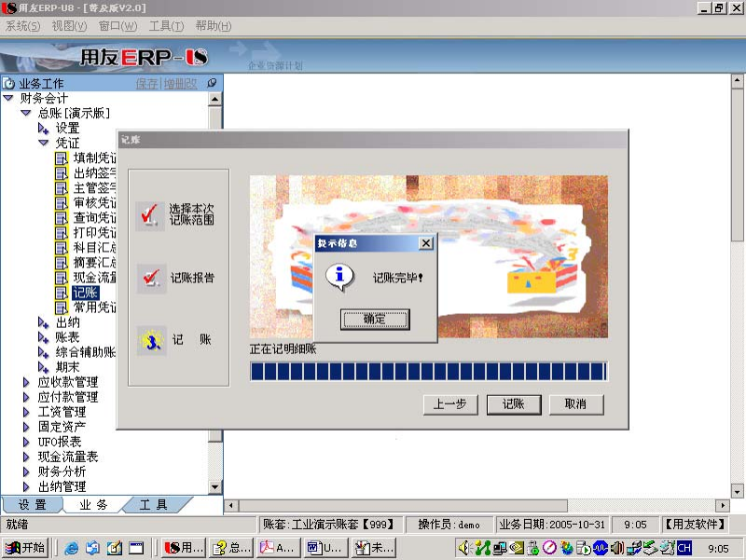Expand the 出纳管理 module
The height and width of the screenshot is (560, 746).
pos(26,486)
